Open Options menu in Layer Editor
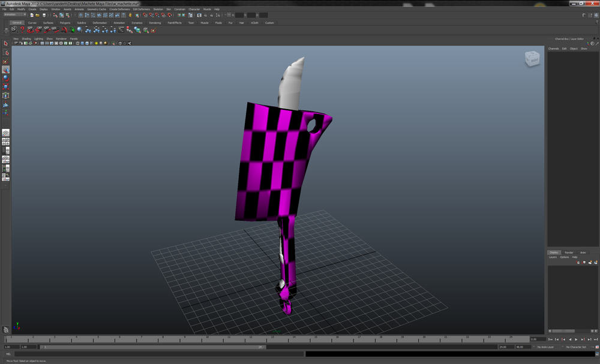Viewport: 600px width, 364px height. pyautogui.click(x=565, y=257)
